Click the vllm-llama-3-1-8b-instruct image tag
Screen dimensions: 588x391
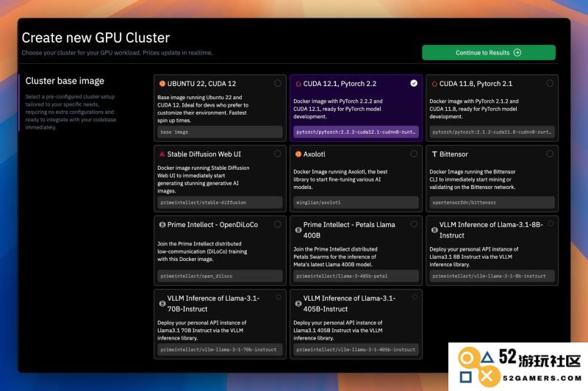click(492, 276)
